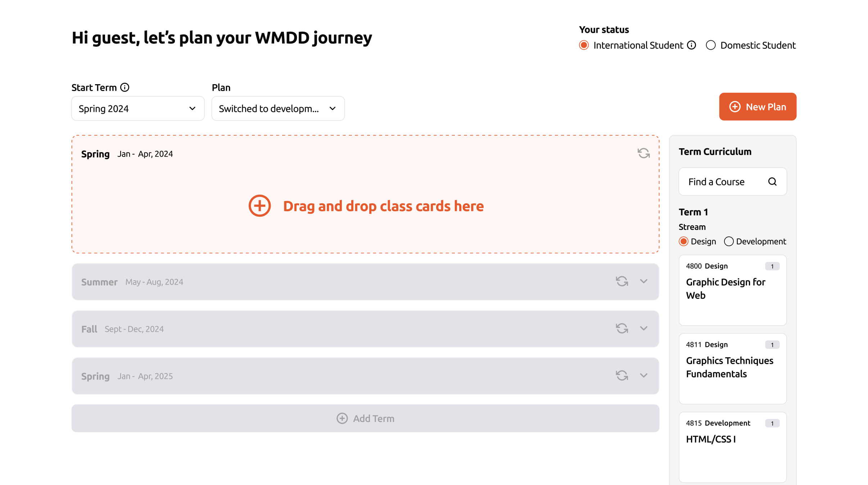Click the International Student info icon
868x485 pixels.
coord(691,45)
